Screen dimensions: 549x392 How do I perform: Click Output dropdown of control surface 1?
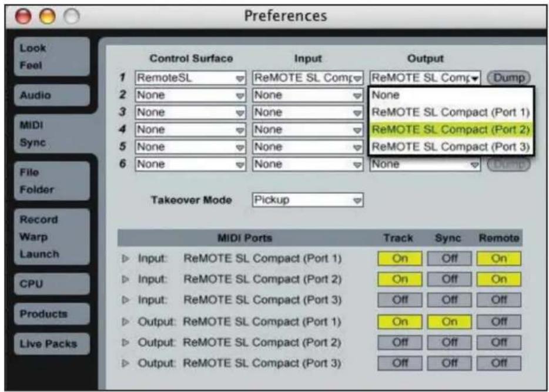[x=426, y=78]
